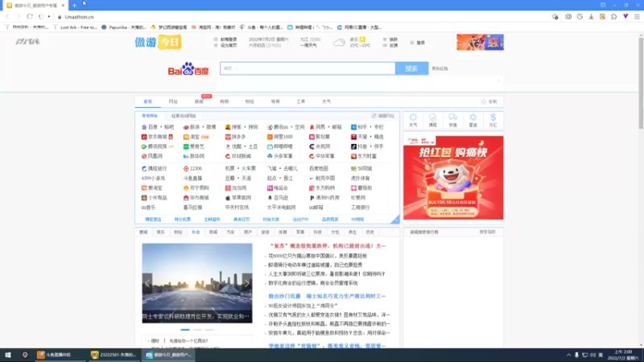Switch to the 购物 navigation tab
The image size is (644, 362).
(x=225, y=102)
